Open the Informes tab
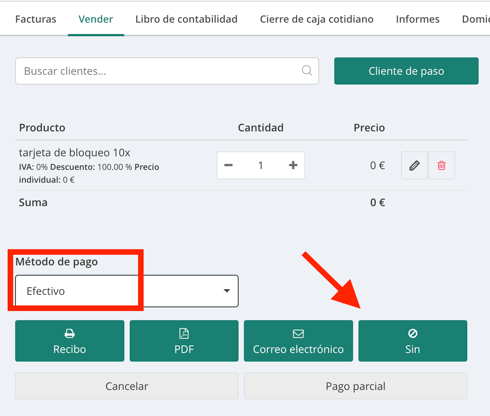 [418, 19]
